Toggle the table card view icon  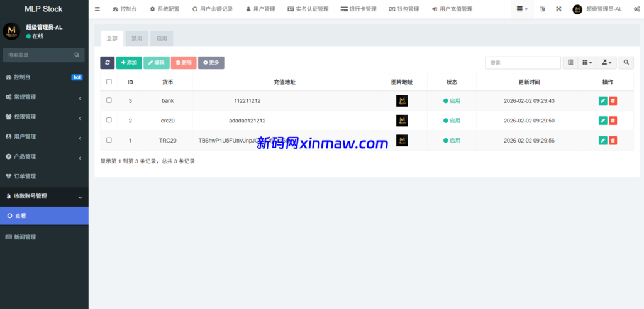pyautogui.click(x=570, y=63)
